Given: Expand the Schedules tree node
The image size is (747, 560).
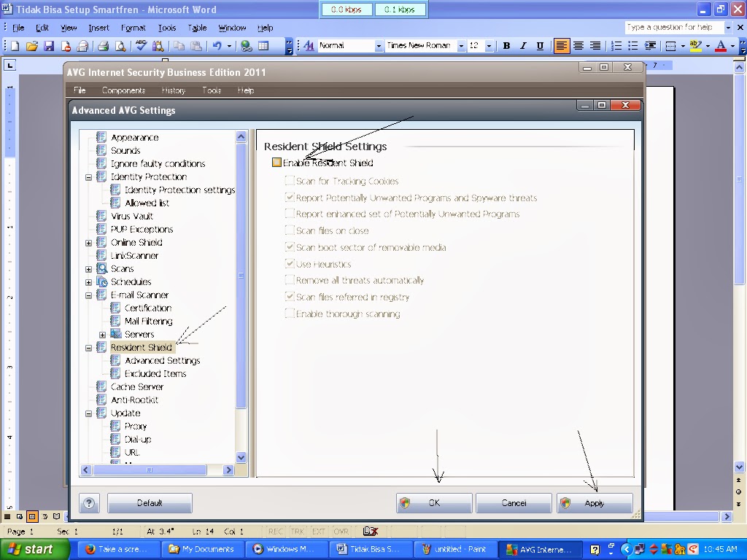Looking at the screenshot, I should pos(88,282).
